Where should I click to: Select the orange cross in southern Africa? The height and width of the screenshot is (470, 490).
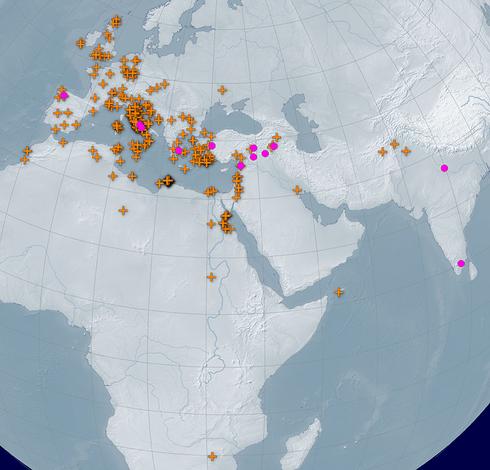pos(212,456)
